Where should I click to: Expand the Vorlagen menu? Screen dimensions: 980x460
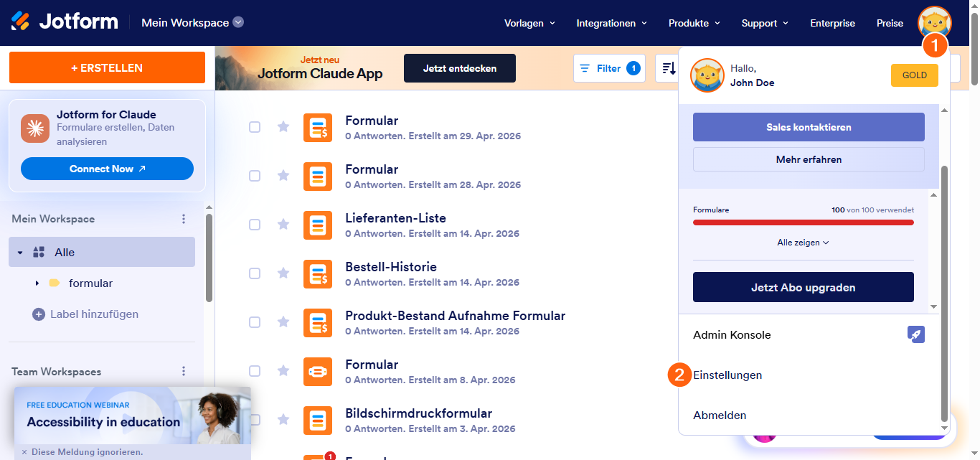(x=529, y=23)
